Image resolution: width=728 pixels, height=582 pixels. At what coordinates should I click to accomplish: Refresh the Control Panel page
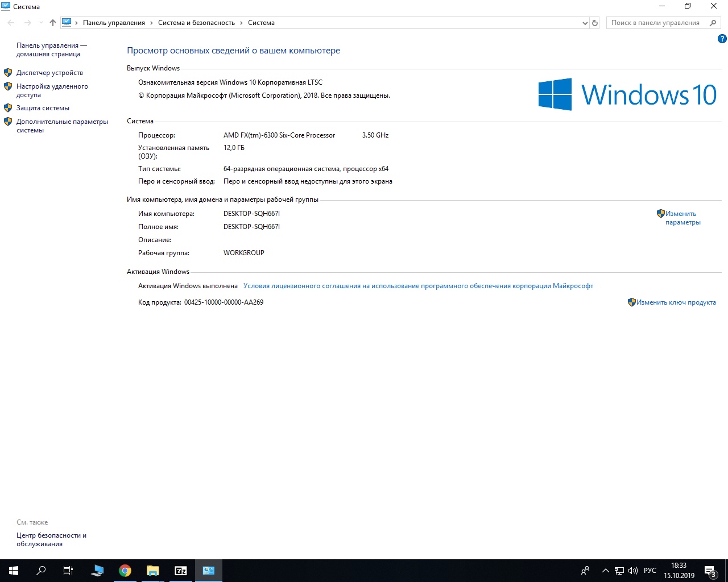click(595, 23)
